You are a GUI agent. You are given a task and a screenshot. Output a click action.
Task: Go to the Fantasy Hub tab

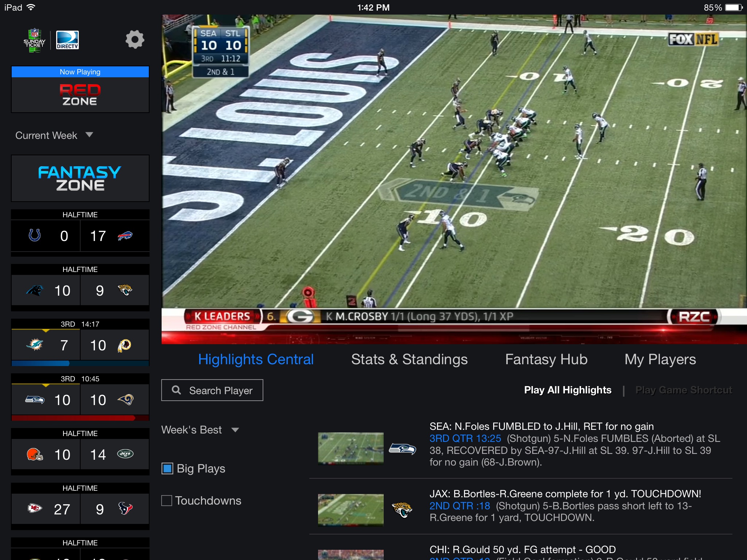pos(546,359)
